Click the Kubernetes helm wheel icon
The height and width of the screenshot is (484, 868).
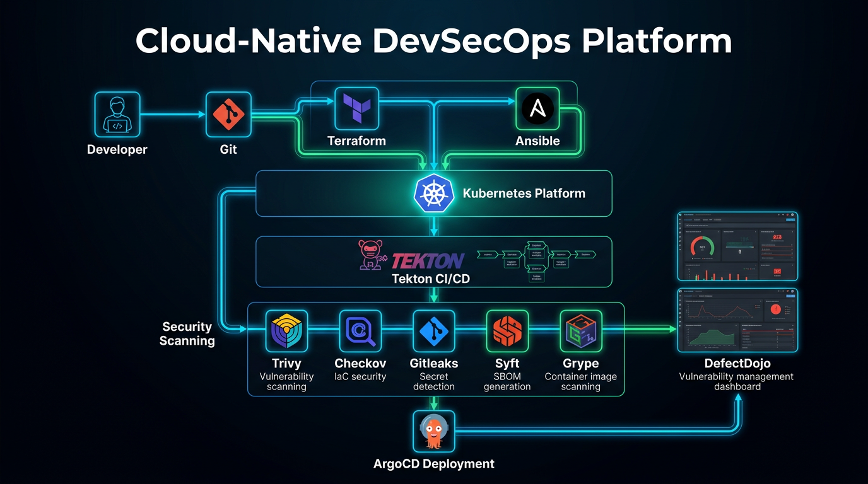pyautogui.click(x=433, y=193)
